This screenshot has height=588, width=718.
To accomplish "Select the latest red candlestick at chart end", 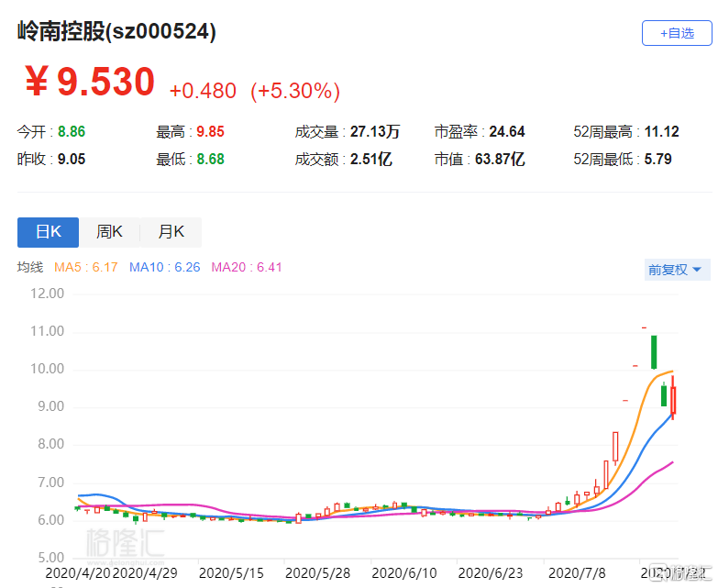I will point(673,398).
